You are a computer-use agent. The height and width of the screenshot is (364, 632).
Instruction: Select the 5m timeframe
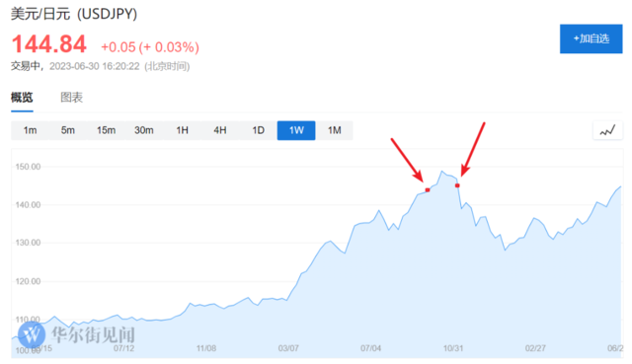point(68,130)
